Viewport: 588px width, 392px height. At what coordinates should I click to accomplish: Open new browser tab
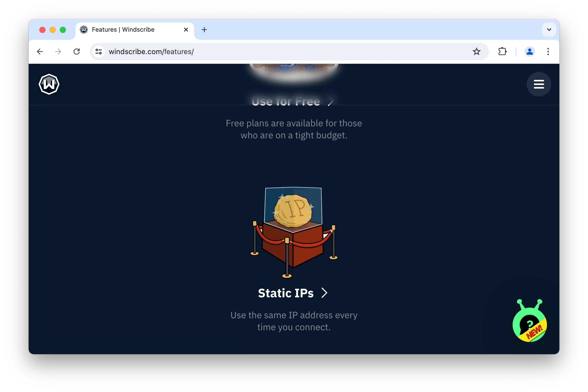point(204,29)
